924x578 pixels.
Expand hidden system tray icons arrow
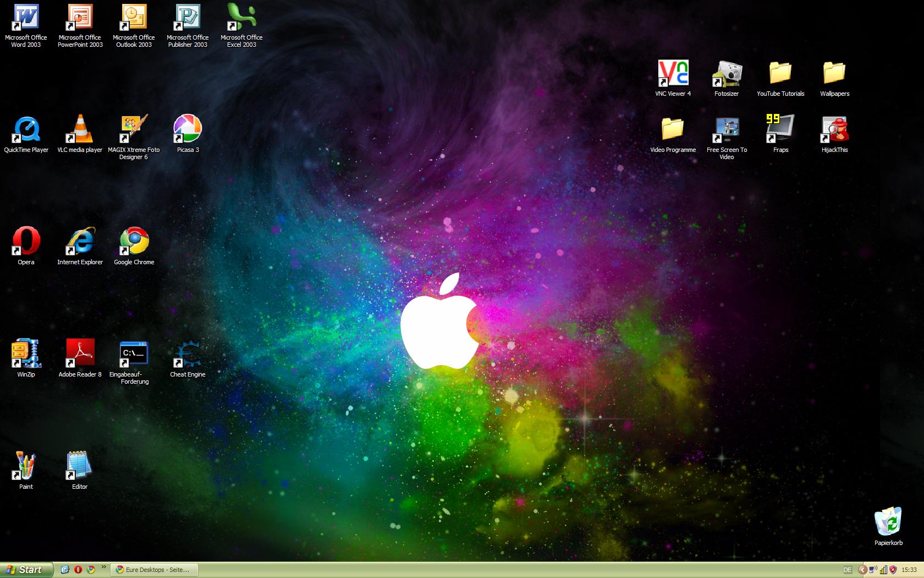[x=862, y=570]
